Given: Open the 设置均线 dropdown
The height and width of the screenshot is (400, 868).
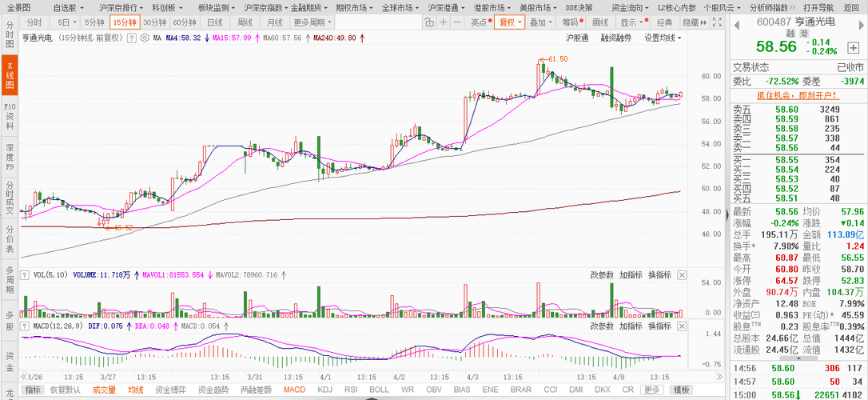Looking at the screenshot, I should point(662,38).
